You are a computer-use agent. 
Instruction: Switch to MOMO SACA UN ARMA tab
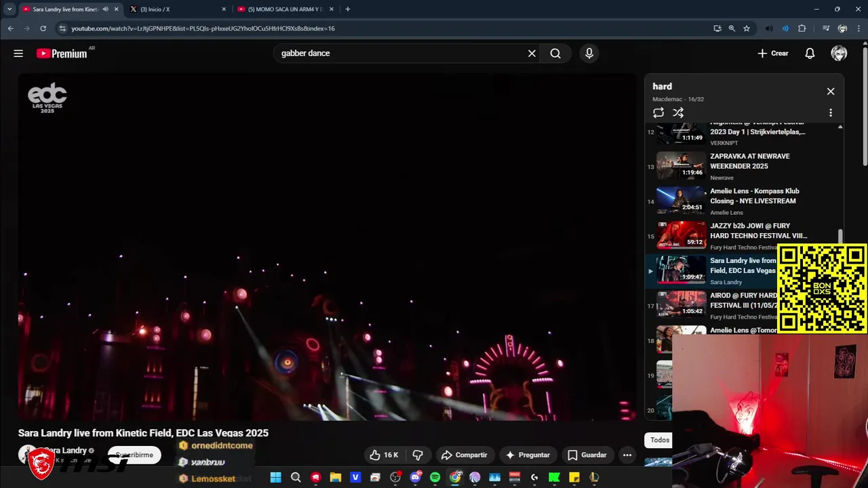coord(285,9)
